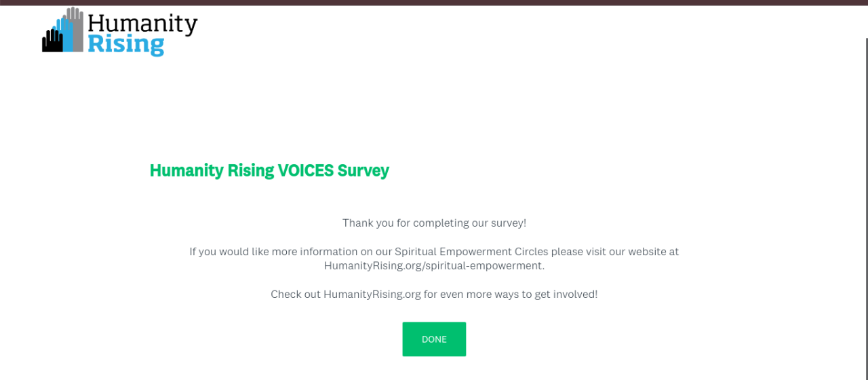Viewport: 868px width, 380px height.
Task: Click the gray hand in the logo
Action: [76, 28]
